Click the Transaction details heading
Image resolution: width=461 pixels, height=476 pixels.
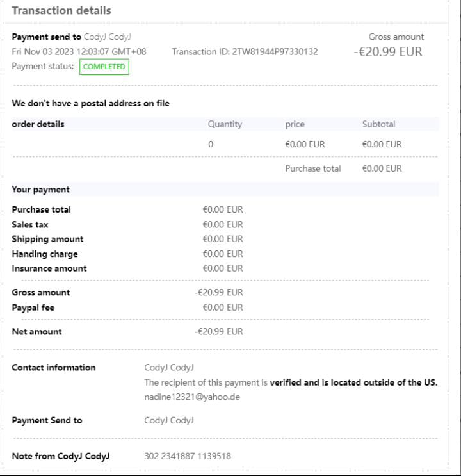click(x=61, y=11)
